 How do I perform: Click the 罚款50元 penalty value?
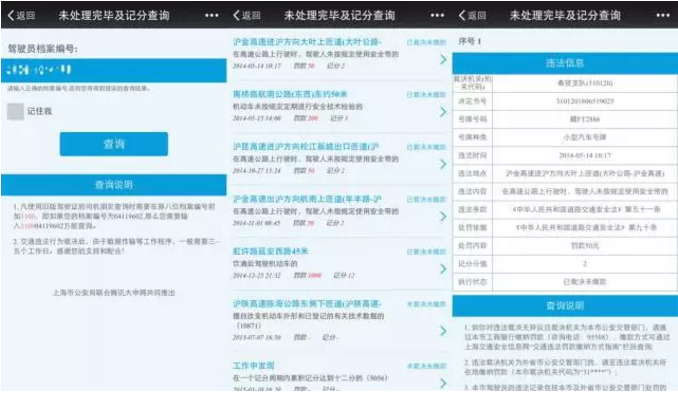(x=585, y=246)
